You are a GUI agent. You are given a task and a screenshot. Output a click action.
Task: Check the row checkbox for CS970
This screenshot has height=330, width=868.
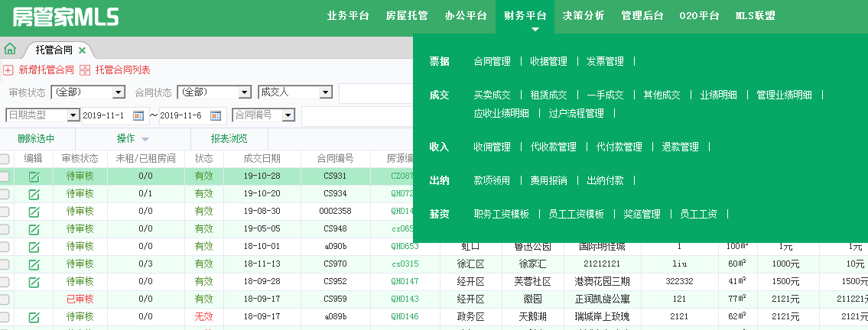(5, 264)
